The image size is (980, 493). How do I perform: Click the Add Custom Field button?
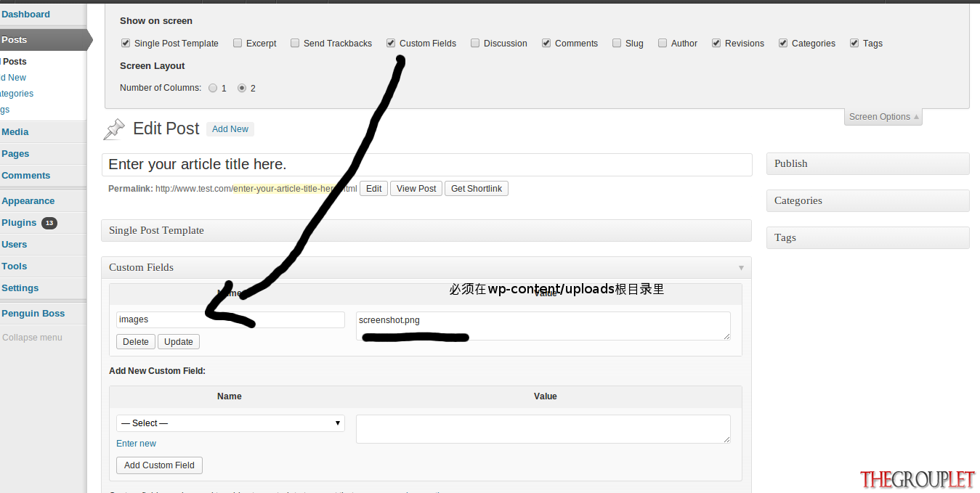point(159,465)
